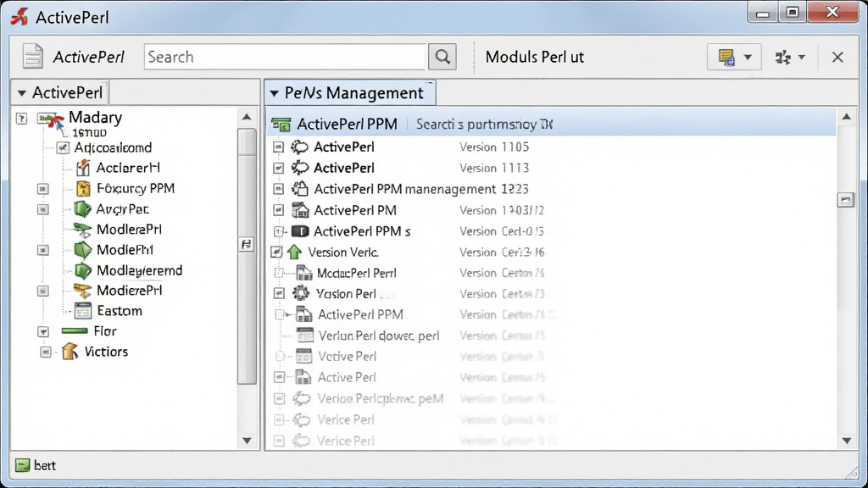Click the AcclarerH tree icon

click(82, 168)
